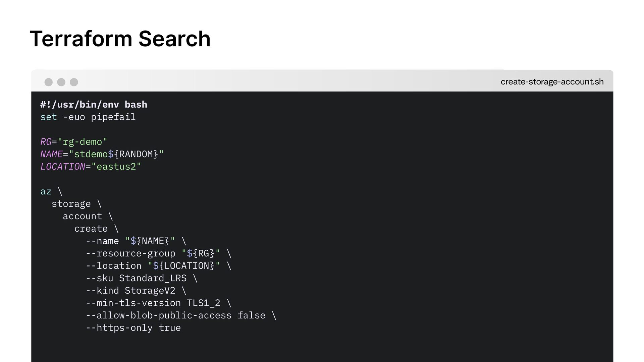This screenshot has width=644, height=362.
Task: Click the bash shebang line
Action: point(94,105)
